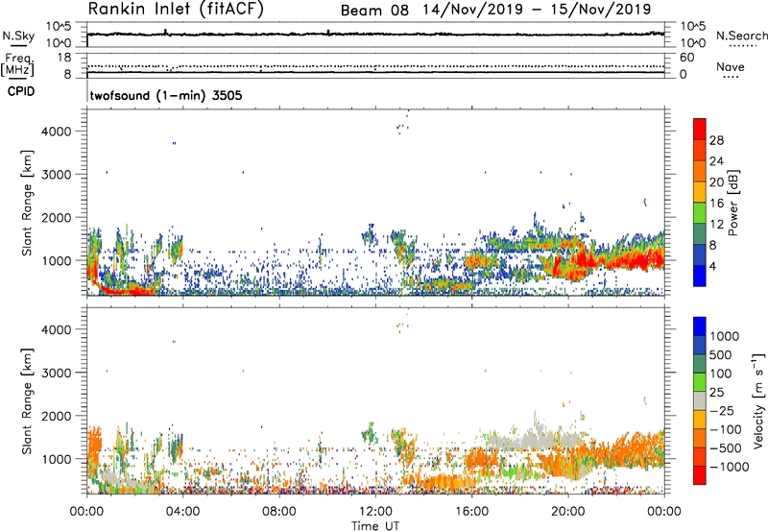Click the velocity color bar gray segment
This screenshot has height=532, width=768.
tap(700, 401)
